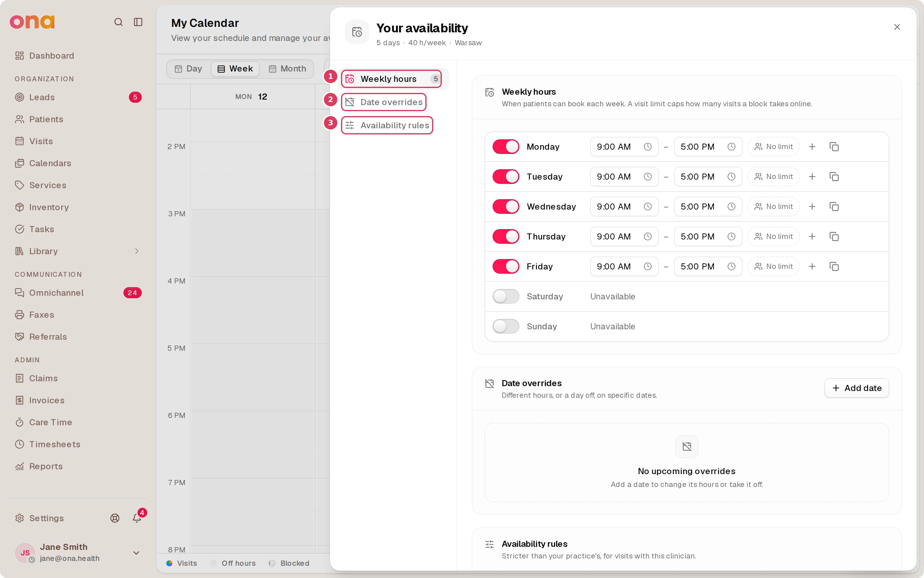
Task: Disable Tuesday availability toggle
Action: click(505, 177)
